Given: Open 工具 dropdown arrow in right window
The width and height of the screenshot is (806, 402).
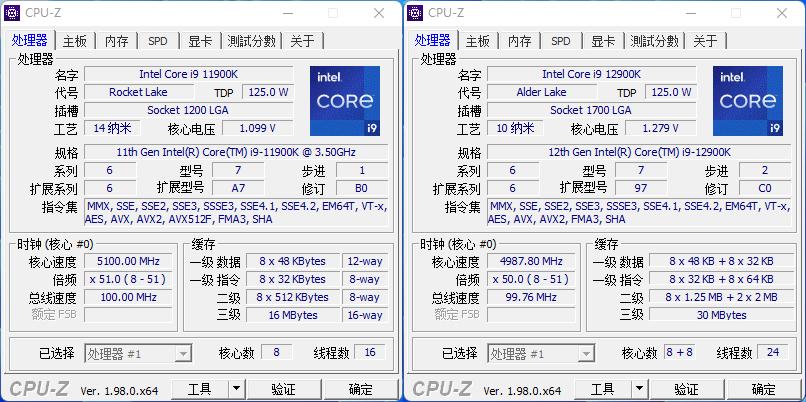Looking at the screenshot, I should 639,389.
